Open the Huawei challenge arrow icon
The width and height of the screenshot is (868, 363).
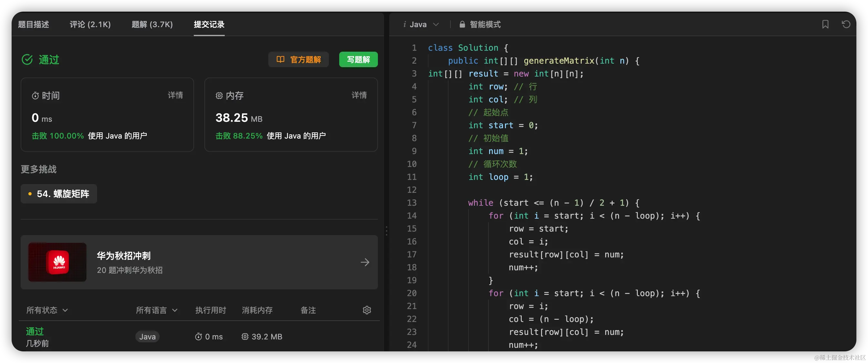[x=365, y=262]
